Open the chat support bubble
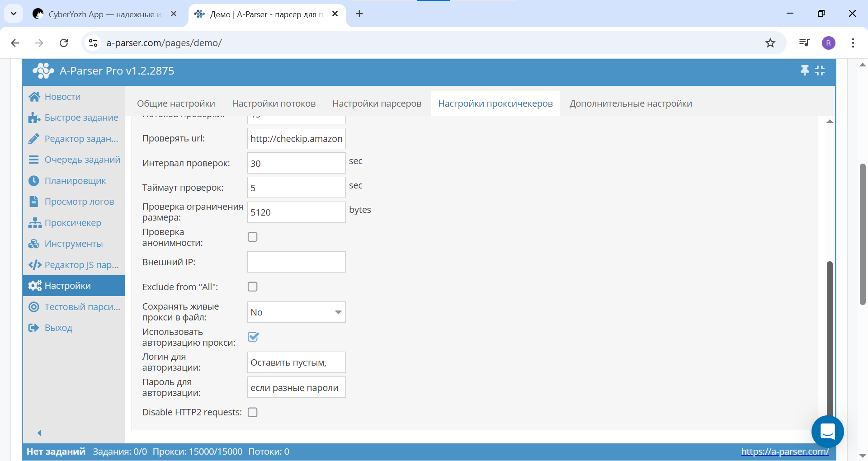 pyautogui.click(x=827, y=432)
